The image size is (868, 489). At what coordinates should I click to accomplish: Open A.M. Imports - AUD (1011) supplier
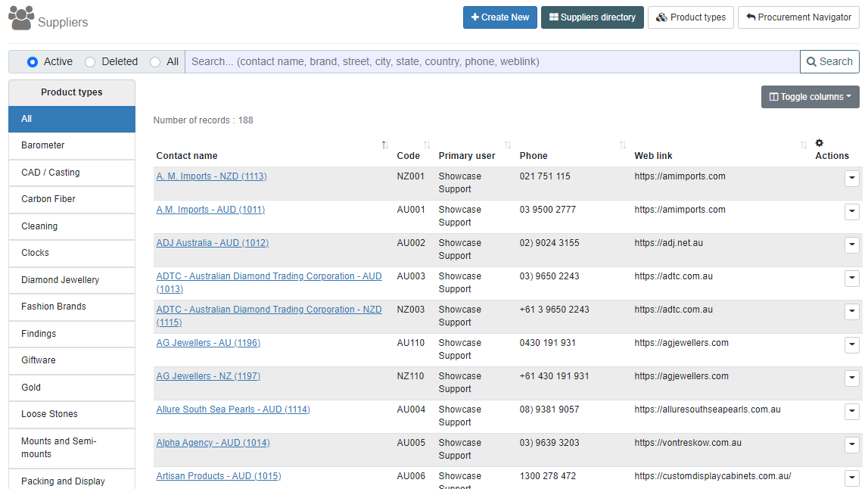click(x=210, y=210)
